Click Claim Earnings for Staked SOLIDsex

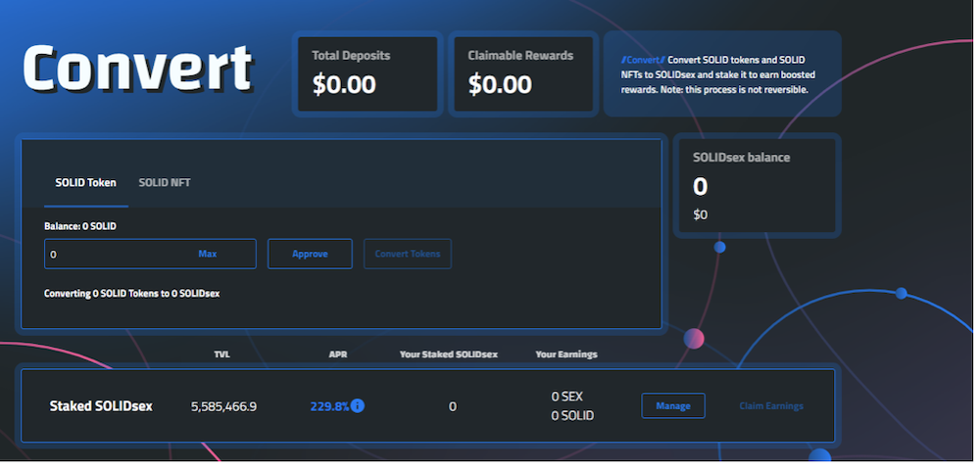click(771, 405)
